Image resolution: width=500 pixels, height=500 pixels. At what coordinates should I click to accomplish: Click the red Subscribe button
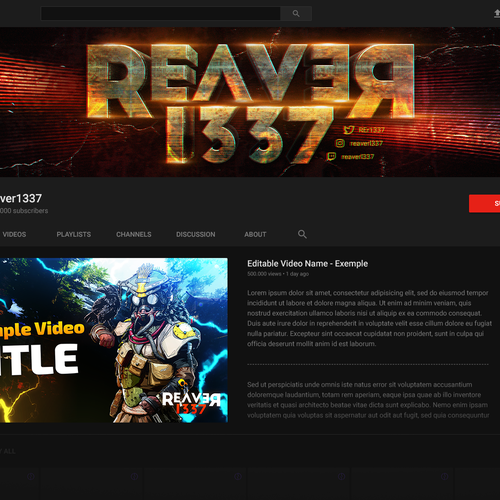coord(484,203)
